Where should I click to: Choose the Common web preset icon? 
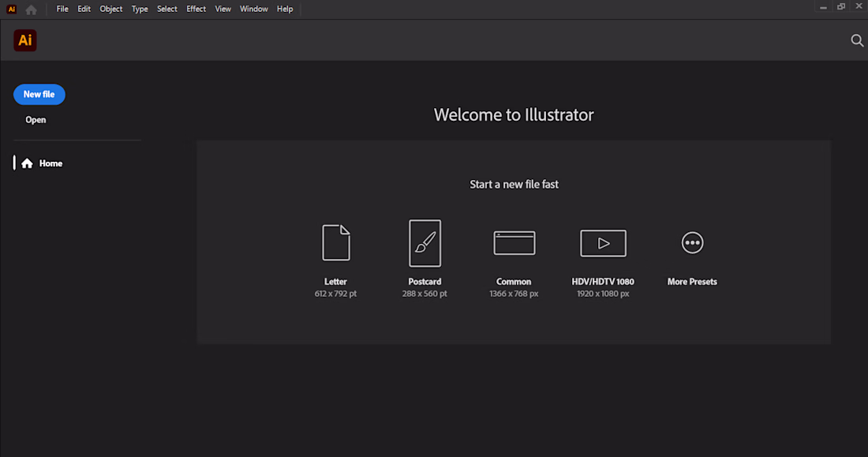tap(514, 243)
